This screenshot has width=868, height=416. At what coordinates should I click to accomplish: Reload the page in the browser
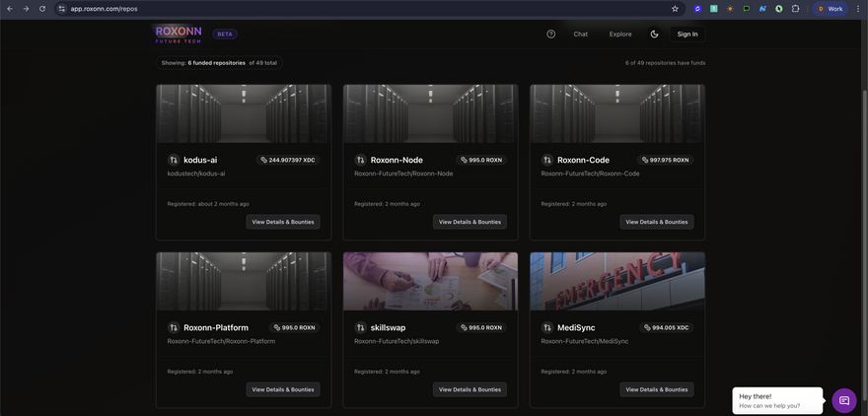[42, 8]
